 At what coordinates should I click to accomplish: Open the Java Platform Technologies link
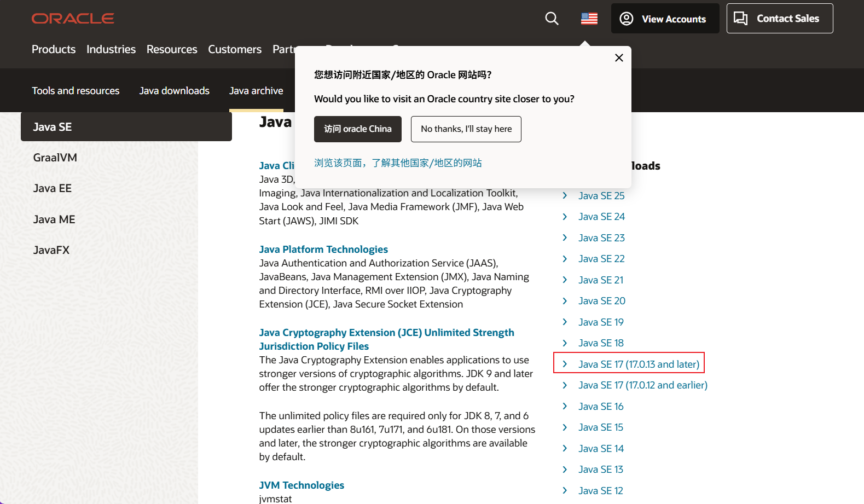(323, 250)
